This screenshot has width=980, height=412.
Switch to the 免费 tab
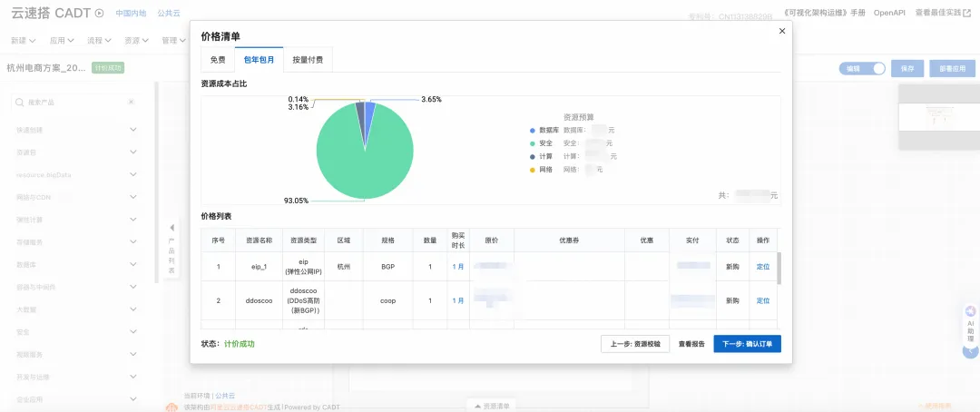pos(218,60)
